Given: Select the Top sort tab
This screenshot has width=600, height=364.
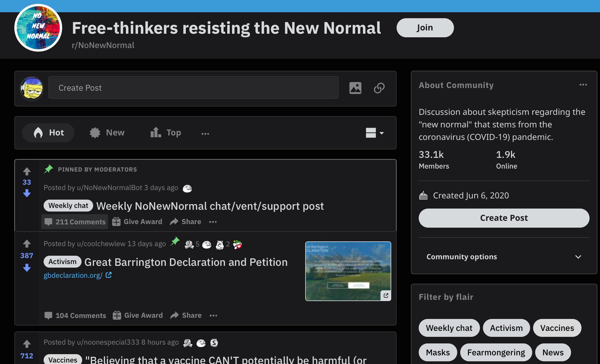Looking at the screenshot, I should [165, 132].
